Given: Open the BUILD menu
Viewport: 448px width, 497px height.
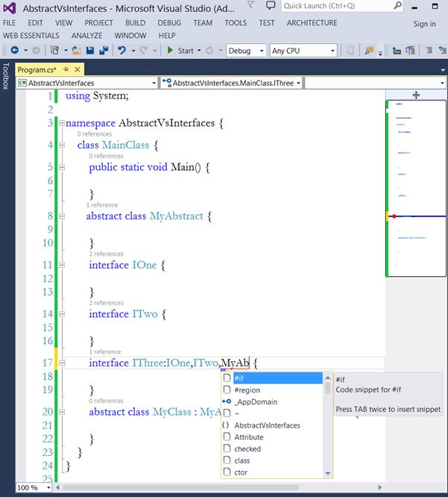Looking at the screenshot, I should coord(135,23).
